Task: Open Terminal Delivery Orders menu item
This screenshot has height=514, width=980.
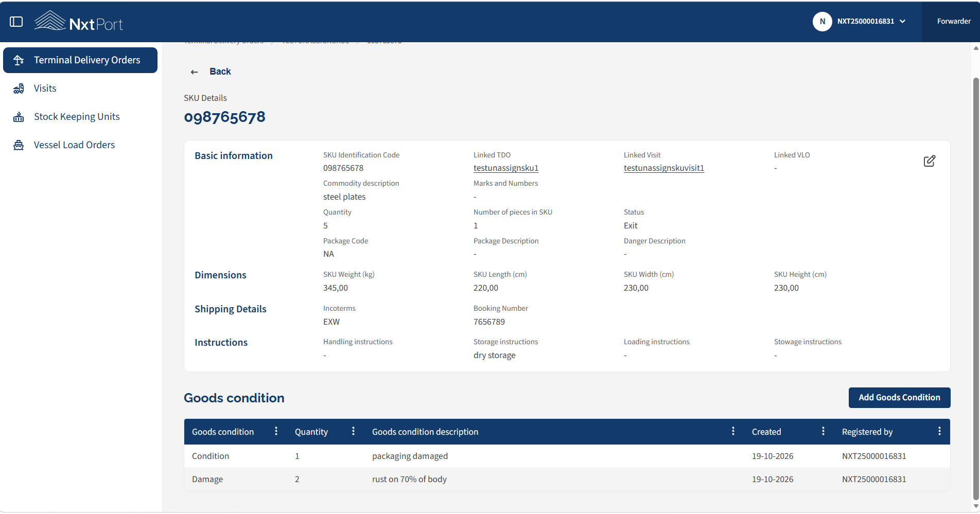Action: [80, 60]
